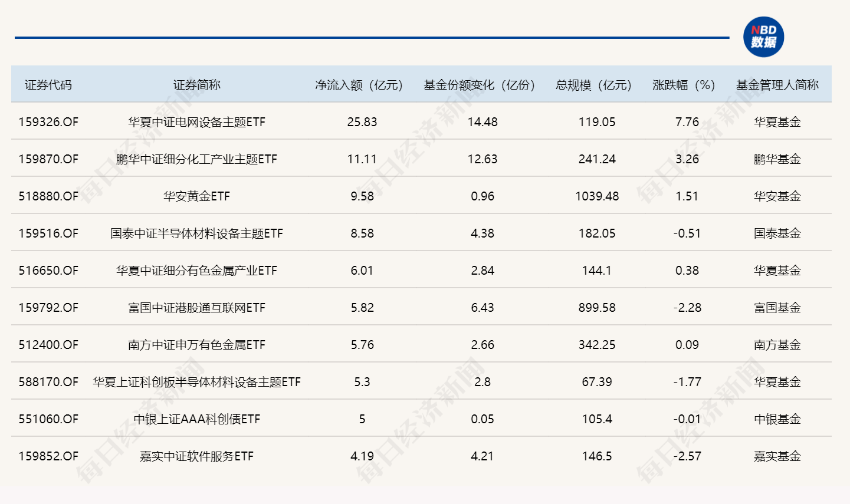
Task: Click the 鹏华基金 manager name
Action: point(779,159)
